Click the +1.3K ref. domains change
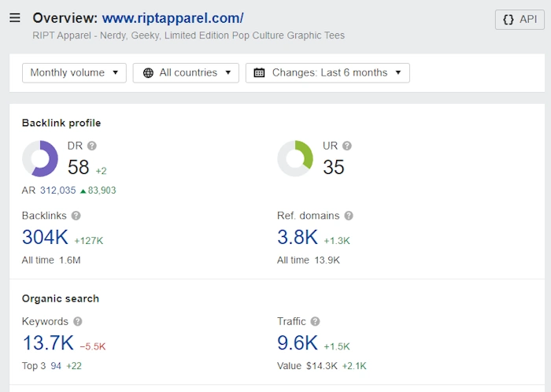Screen dimensions: 551x392 (337, 241)
